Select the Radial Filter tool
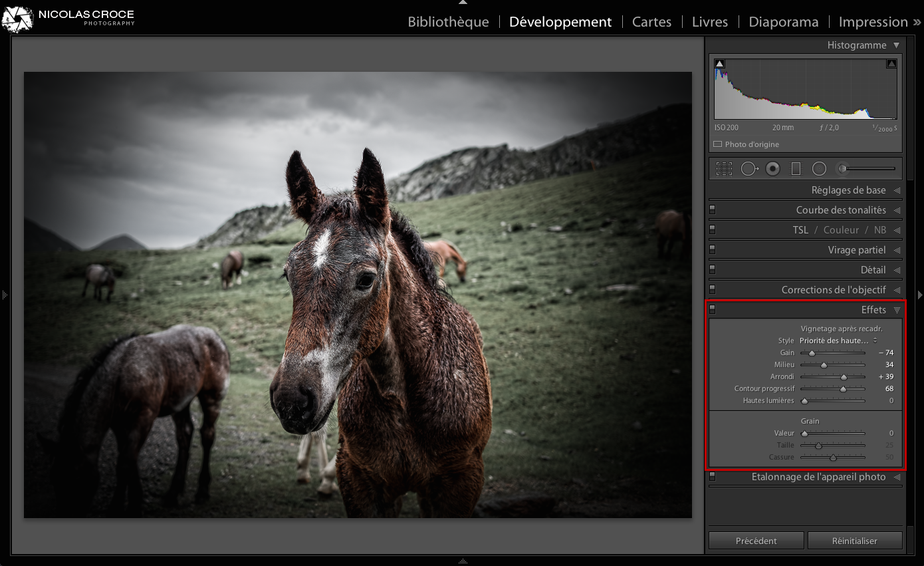Image resolution: width=924 pixels, height=566 pixels. coord(819,168)
